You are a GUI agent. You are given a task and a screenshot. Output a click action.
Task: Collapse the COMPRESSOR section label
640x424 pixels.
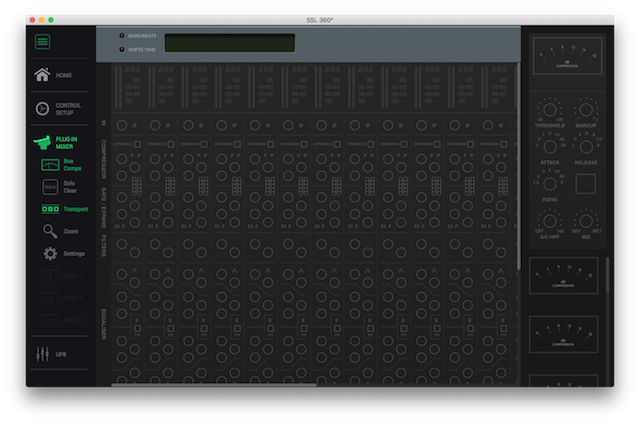[x=104, y=159]
